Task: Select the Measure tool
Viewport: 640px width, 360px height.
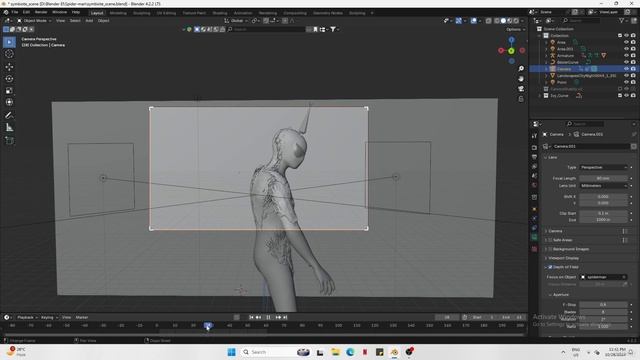Action: point(9,128)
